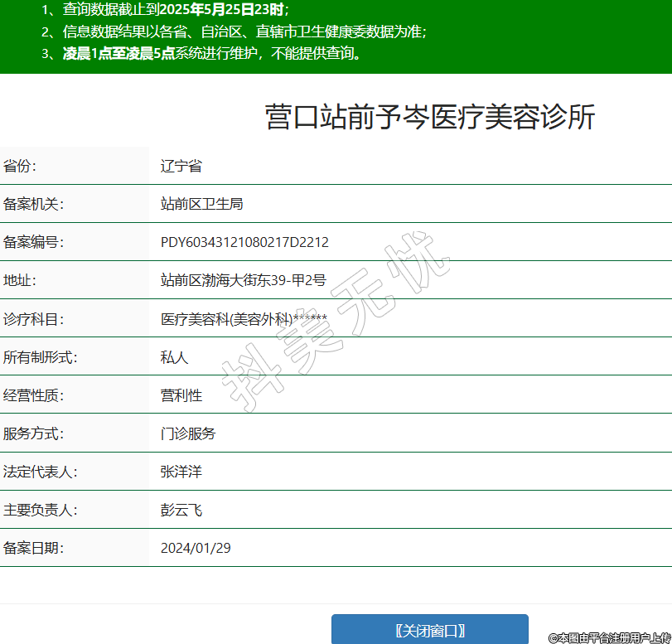Click the 诊疗科目 field label

pyautogui.click(x=33, y=319)
